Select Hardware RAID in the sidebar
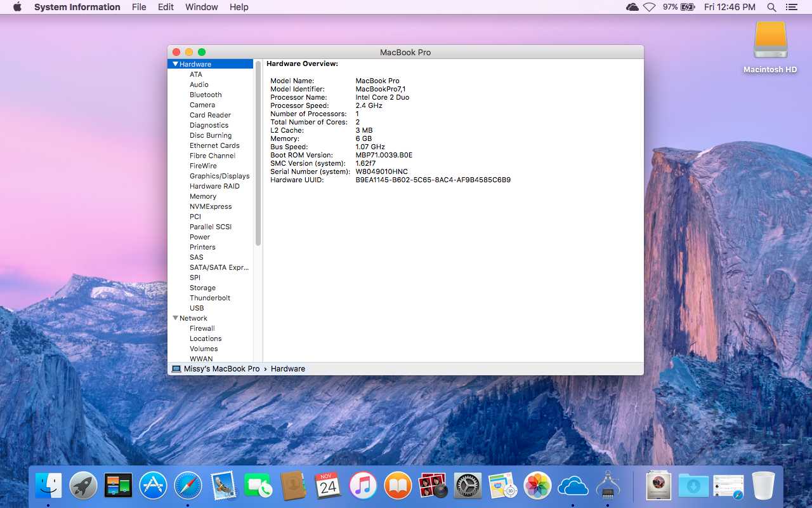Screen dimensions: 812x508 point(214,186)
